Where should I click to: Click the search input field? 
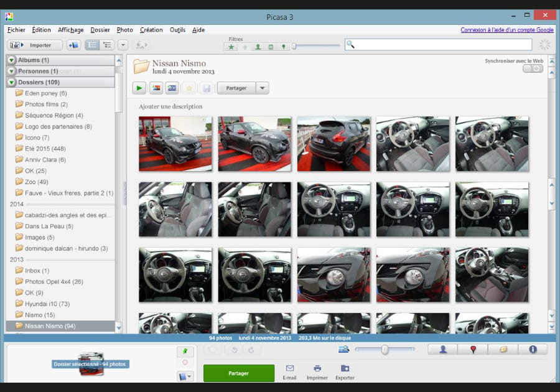coord(438,44)
